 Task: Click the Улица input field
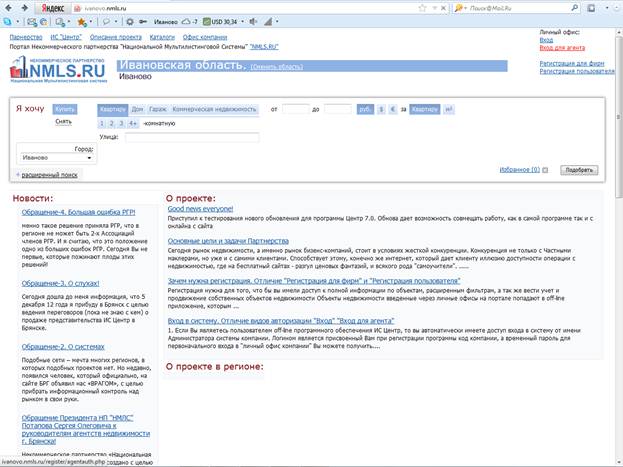pyautogui.click(x=192, y=137)
